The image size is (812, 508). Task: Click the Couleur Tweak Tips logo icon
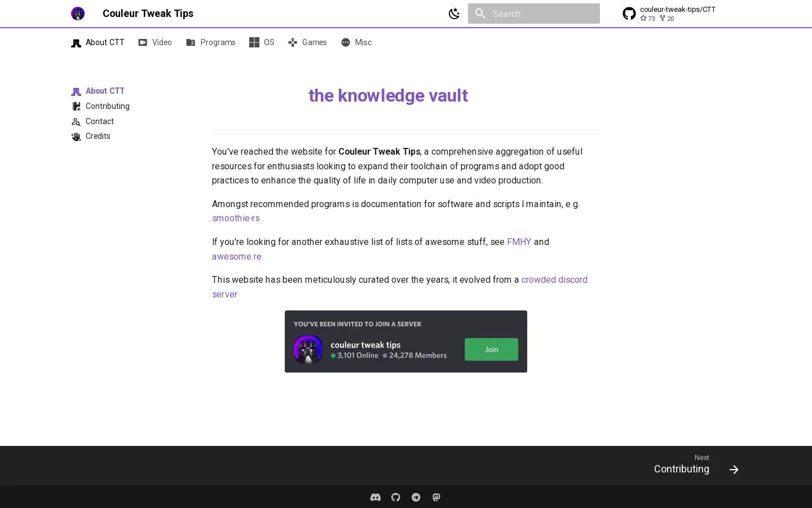pyautogui.click(x=78, y=14)
